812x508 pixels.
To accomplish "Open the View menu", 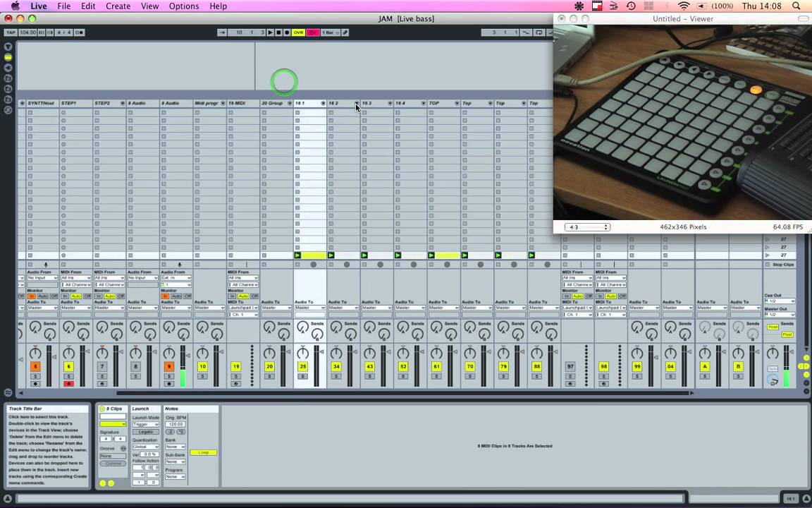I will (x=149, y=6).
